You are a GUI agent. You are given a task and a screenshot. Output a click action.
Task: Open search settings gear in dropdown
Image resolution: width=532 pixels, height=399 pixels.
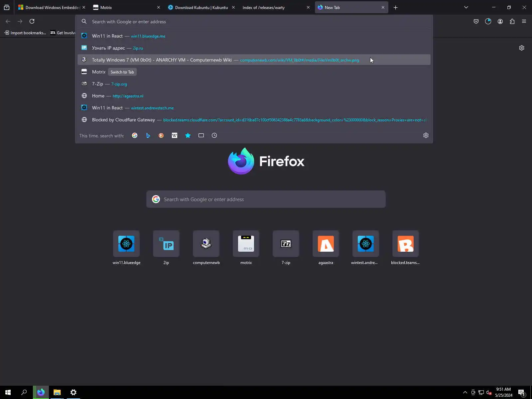tap(426, 135)
